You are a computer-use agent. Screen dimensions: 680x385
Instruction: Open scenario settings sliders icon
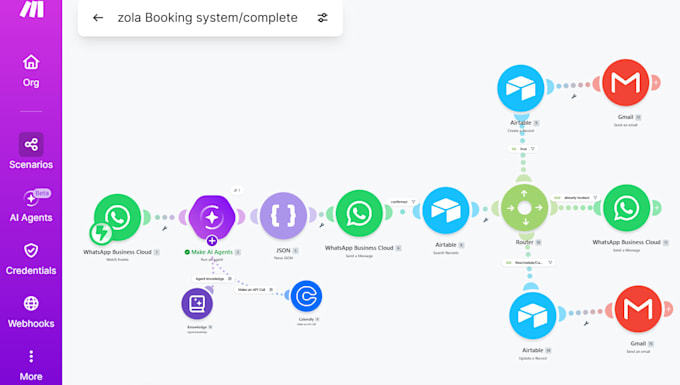click(x=322, y=18)
